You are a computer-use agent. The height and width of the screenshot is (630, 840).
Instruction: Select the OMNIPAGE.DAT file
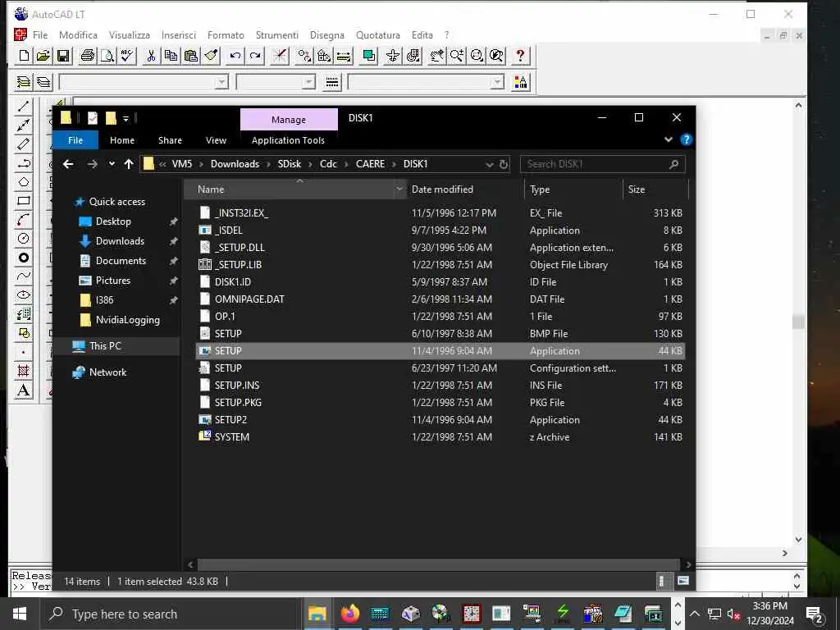[249, 299]
